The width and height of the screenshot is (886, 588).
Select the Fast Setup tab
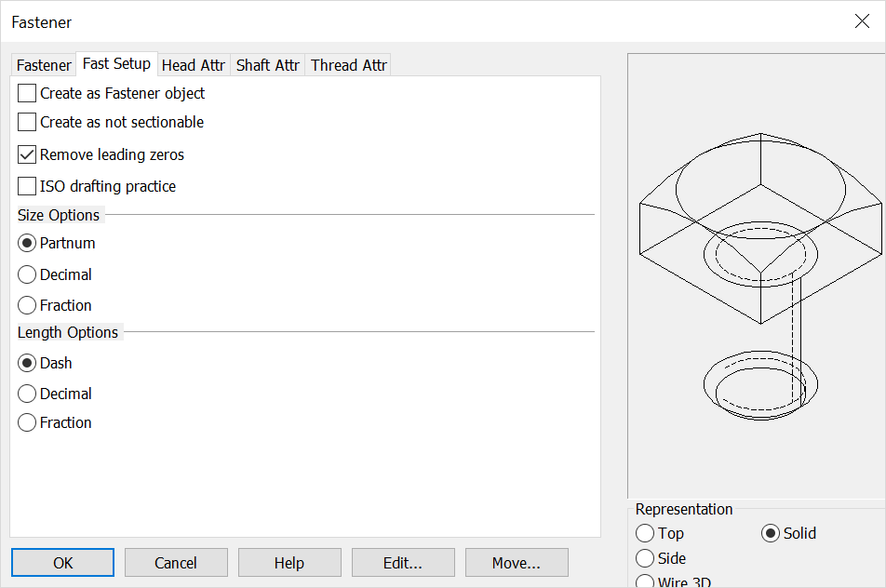click(116, 63)
